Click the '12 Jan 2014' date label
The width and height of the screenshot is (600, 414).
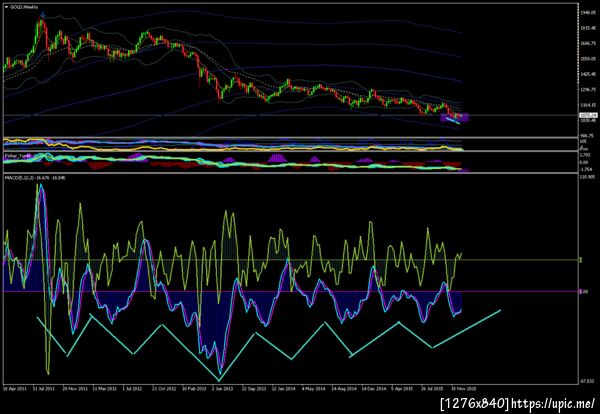pyautogui.click(x=284, y=388)
